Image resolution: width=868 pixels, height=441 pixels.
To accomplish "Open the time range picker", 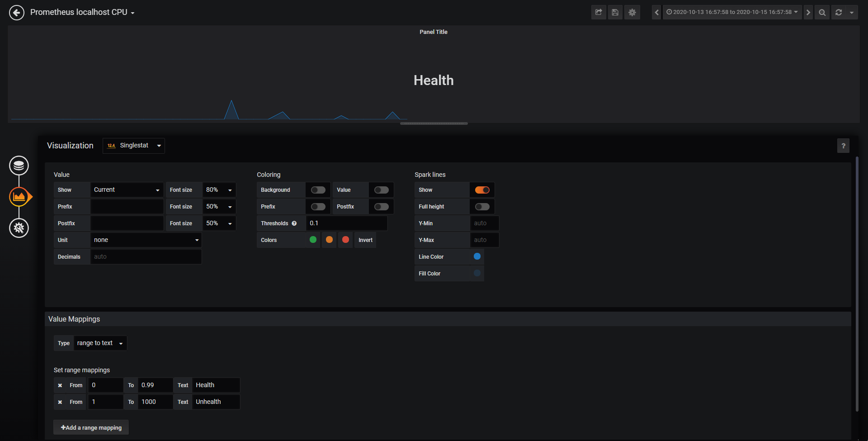I will click(732, 12).
